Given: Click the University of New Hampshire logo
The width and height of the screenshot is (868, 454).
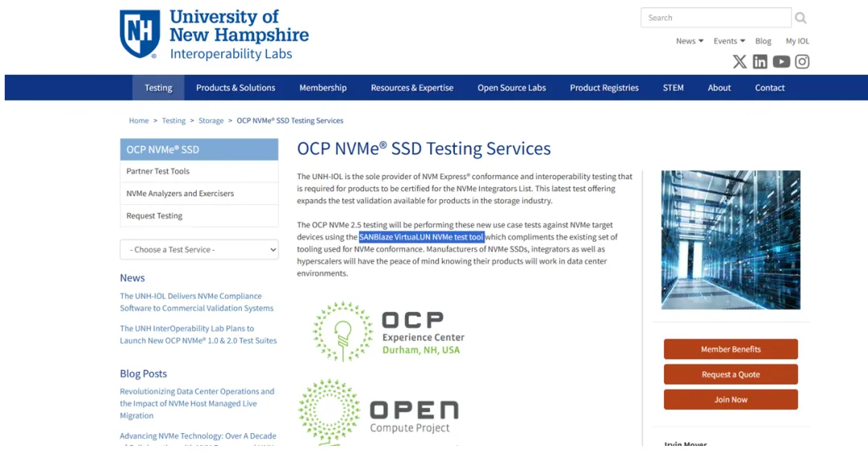Looking at the screenshot, I should [x=215, y=35].
